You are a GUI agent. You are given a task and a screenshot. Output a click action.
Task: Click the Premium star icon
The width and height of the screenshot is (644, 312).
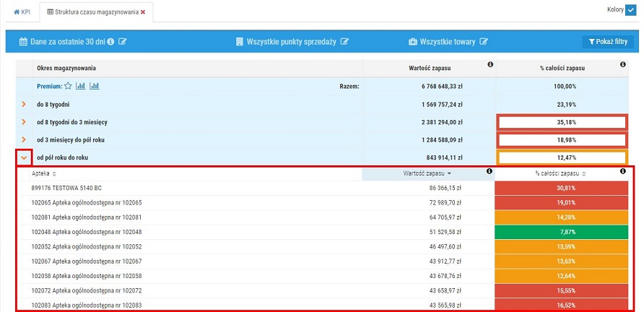[x=68, y=86]
